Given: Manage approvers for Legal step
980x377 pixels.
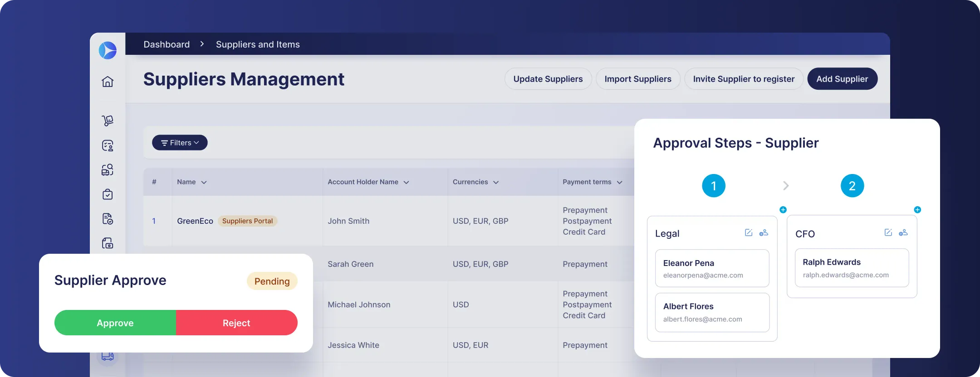Looking at the screenshot, I should tap(764, 232).
